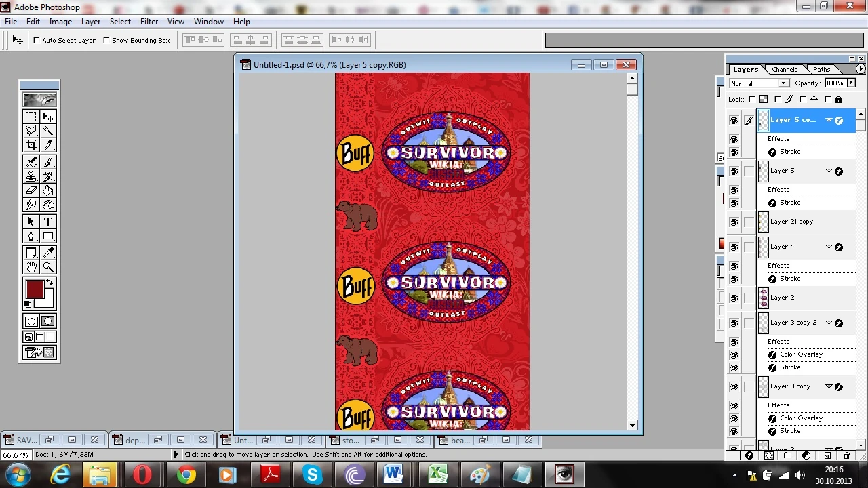
Task: Select the Slice tool
Action: 48,145
